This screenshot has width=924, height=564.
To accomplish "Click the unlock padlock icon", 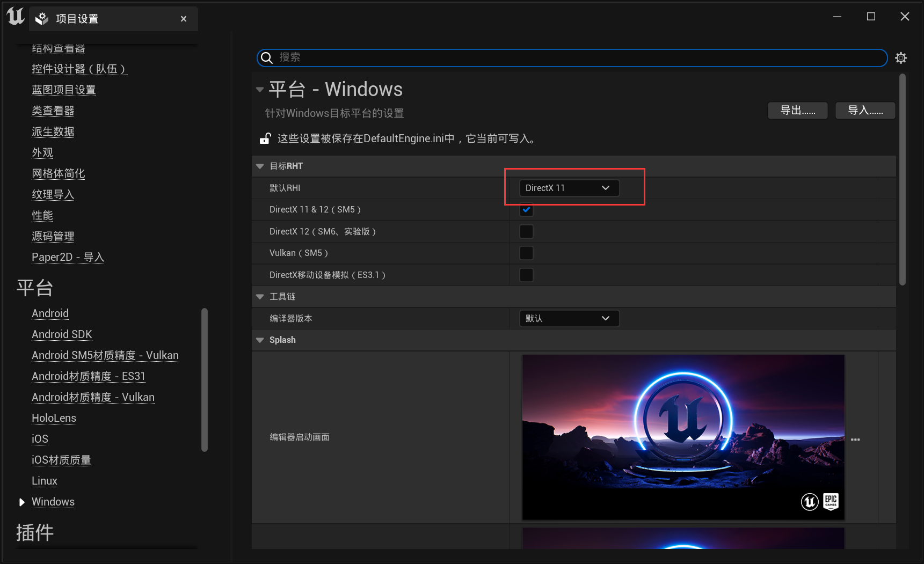I will 265,138.
